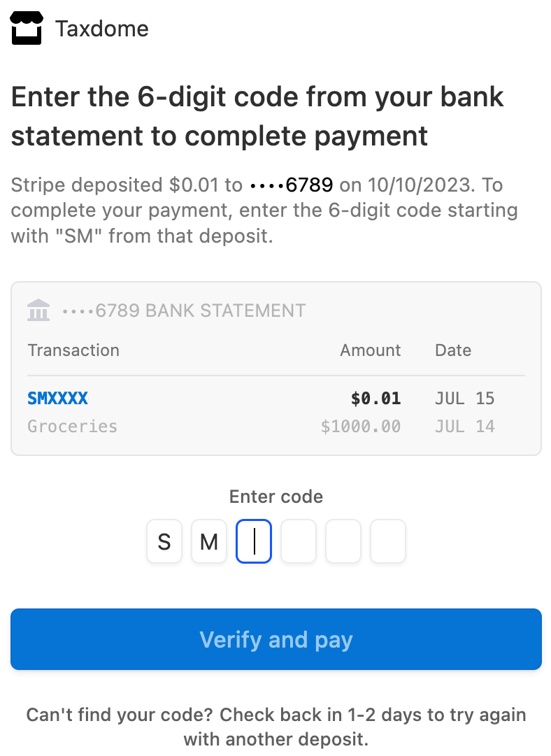551x756 pixels.
Task: Click the ••••6789 BANK STATEMENT label
Action: (x=184, y=311)
